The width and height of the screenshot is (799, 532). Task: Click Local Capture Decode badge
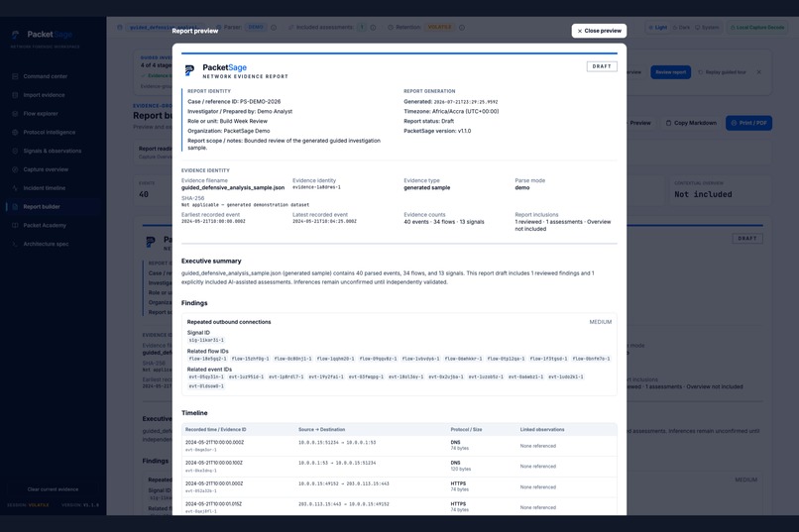757,28
